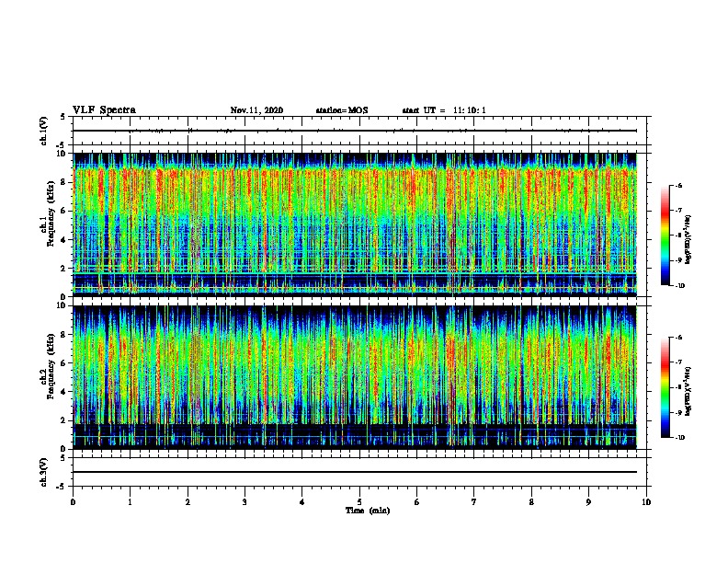Click time axis tick label "4"
Screen dimensions: 728x563
click(302, 502)
